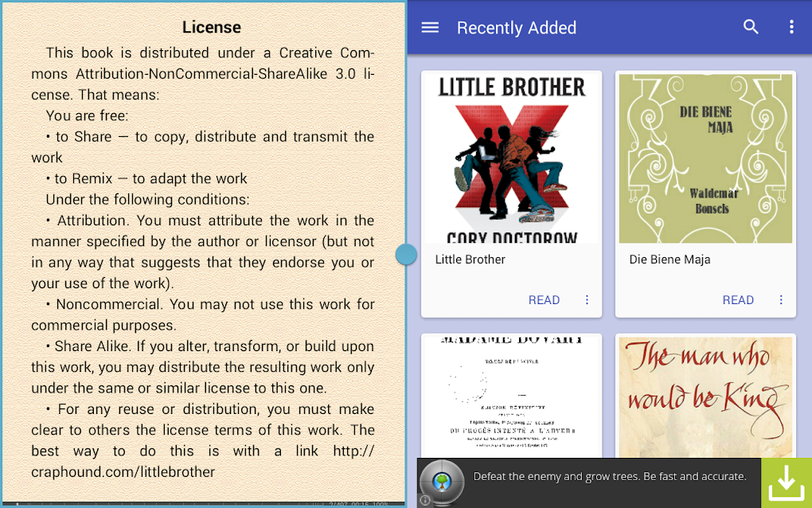Screen dimensions: 812x508
Task: Open the toolbar overflow menu
Action: 791,27
